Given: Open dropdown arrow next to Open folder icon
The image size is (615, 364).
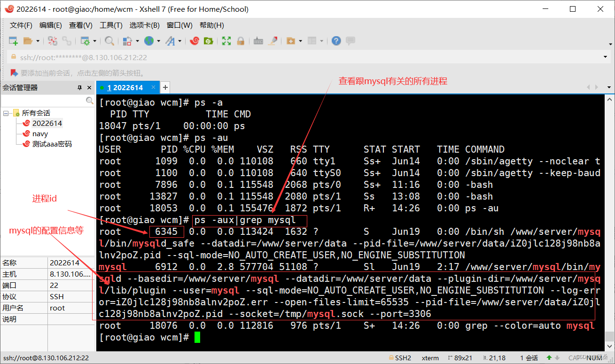Looking at the screenshot, I should pyautogui.click(x=38, y=41).
